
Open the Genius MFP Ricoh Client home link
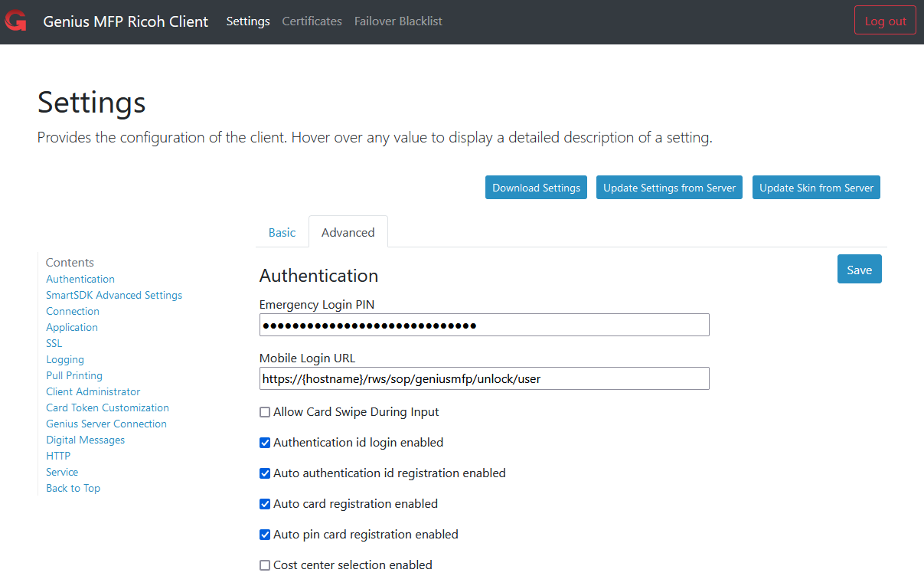click(x=126, y=21)
